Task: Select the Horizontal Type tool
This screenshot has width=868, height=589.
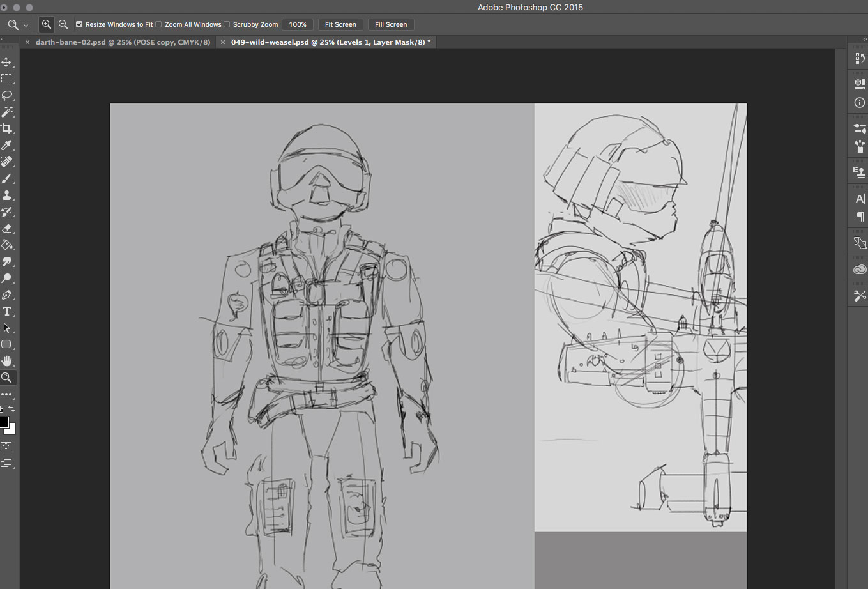Action: pyautogui.click(x=6, y=312)
